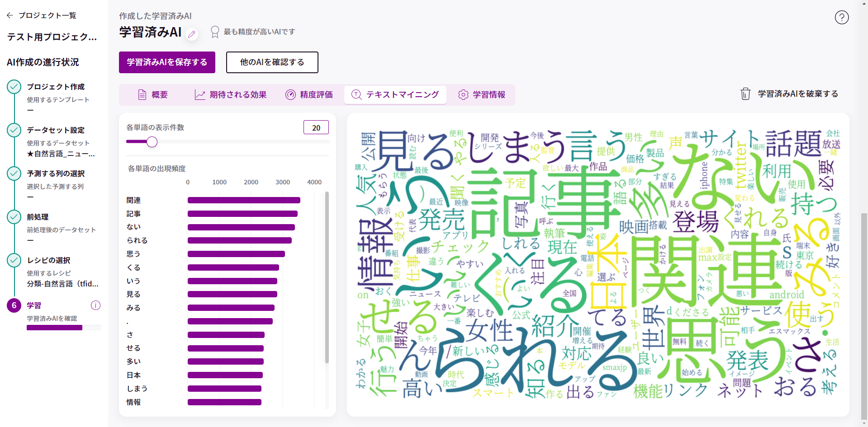Click the document icon on 概要 tab
The width and height of the screenshot is (868, 427).
tap(142, 95)
